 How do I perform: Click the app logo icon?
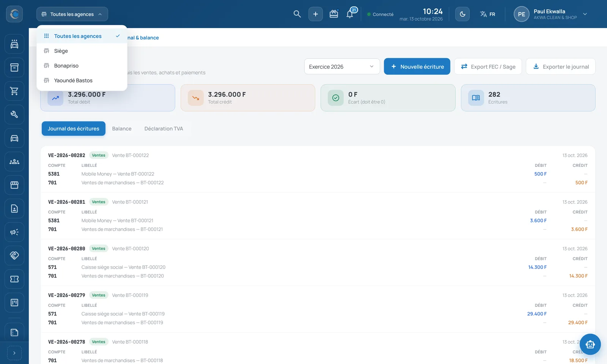tap(14, 14)
